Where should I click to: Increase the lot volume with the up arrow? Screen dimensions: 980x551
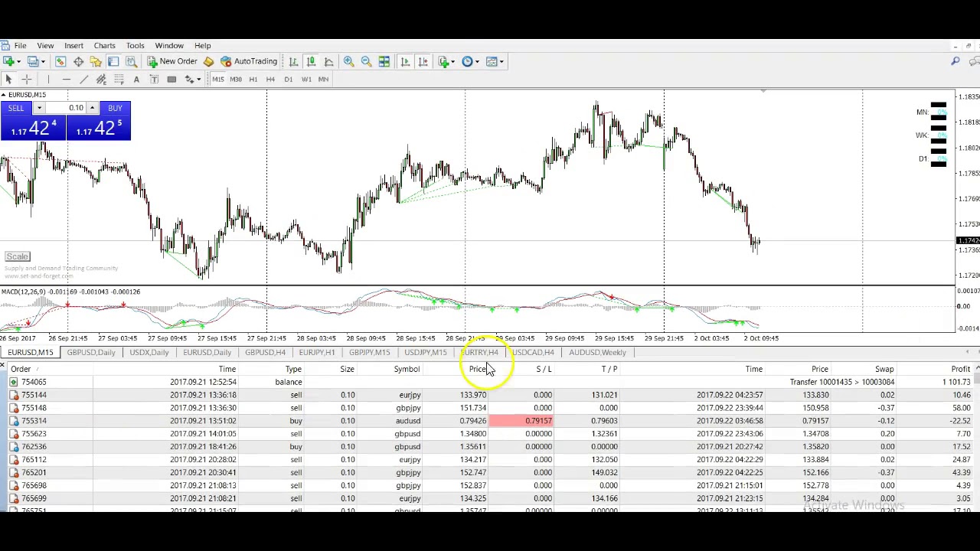(x=92, y=108)
